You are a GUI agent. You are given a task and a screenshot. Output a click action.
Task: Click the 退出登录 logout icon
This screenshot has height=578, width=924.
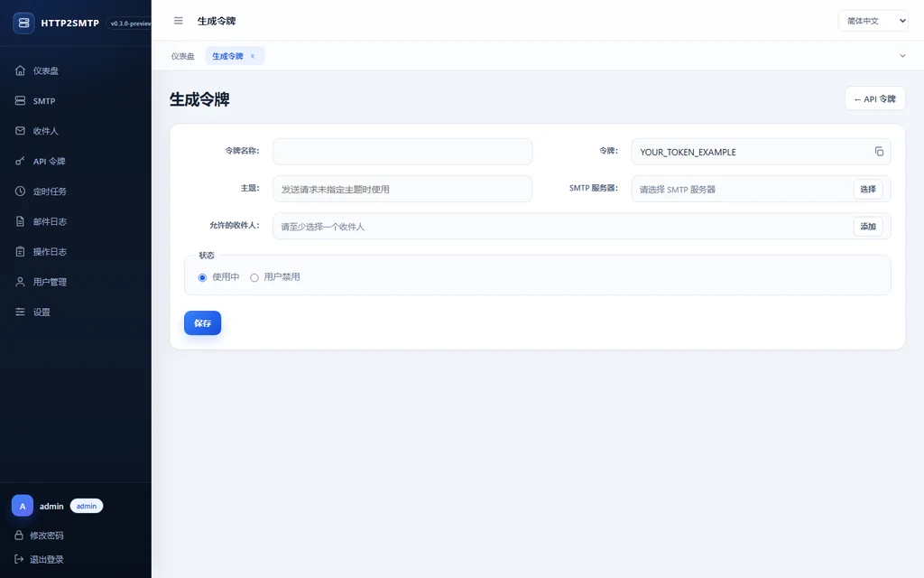click(19, 559)
